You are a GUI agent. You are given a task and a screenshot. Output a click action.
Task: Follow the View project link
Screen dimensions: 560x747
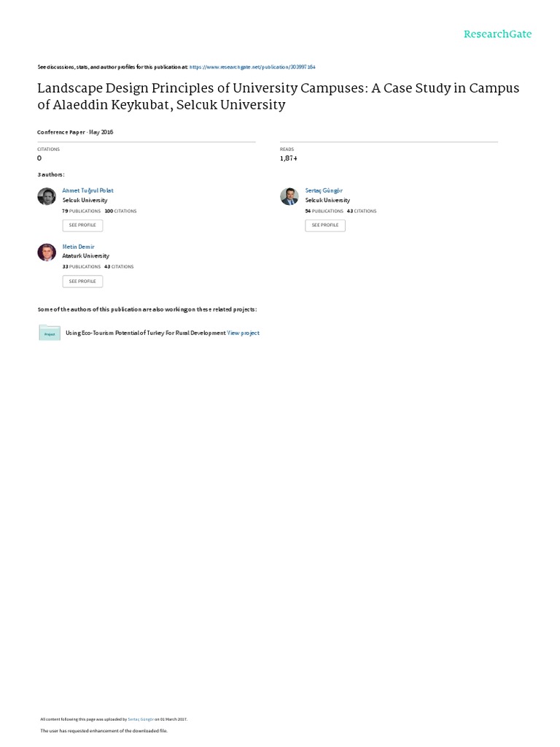click(244, 333)
